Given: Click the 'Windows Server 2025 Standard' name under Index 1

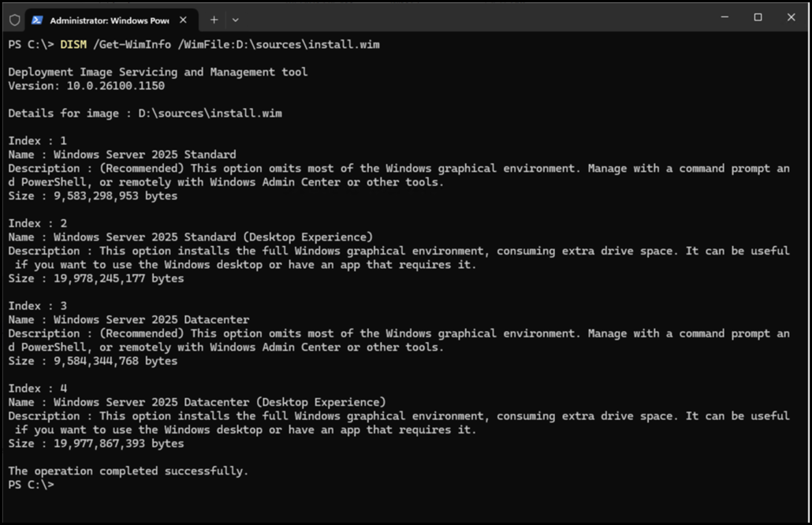Looking at the screenshot, I should (x=144, y=155).
